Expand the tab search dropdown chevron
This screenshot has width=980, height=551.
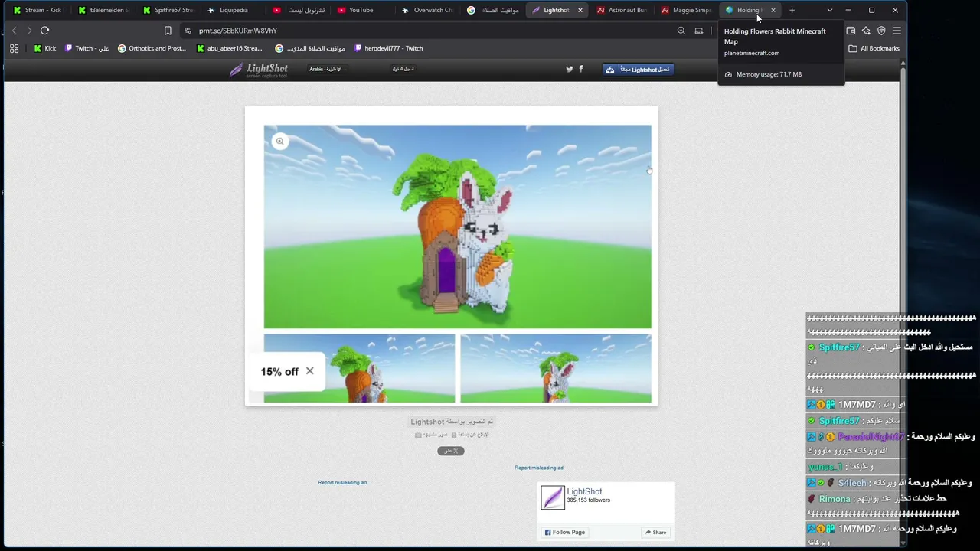tap(829, 10)
